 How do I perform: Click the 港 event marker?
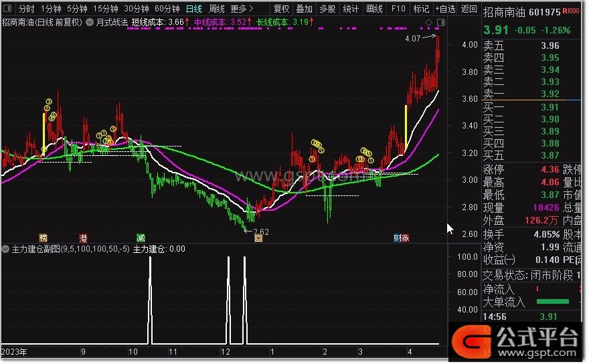click(x=83, y=238)
